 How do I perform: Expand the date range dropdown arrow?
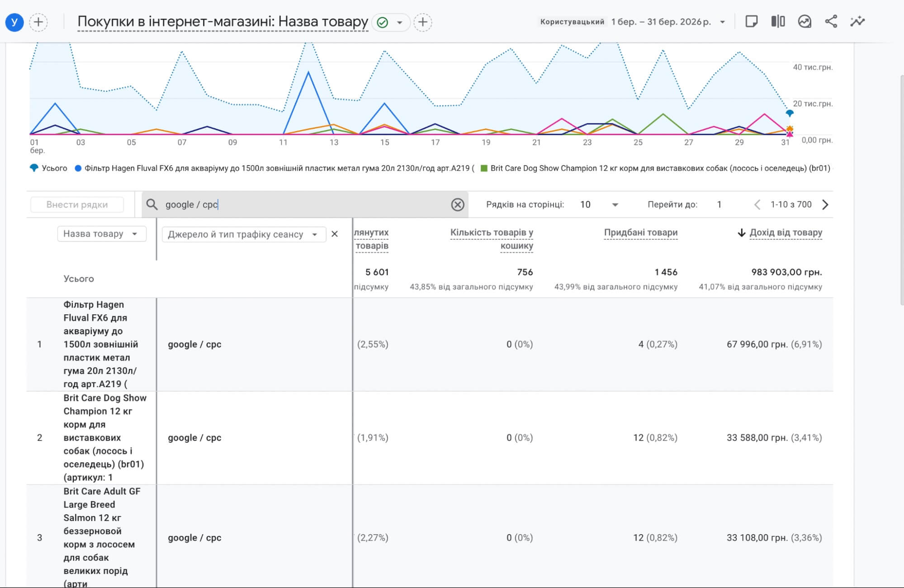[722, 22]
